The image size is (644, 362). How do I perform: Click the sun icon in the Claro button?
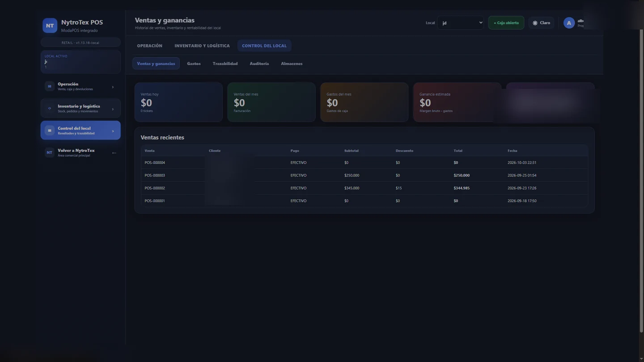pyautogui.click(x=535, y=23)
